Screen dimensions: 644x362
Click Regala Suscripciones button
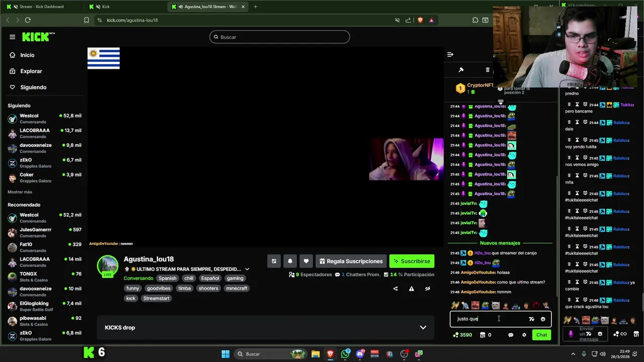(x=351, y=261)
